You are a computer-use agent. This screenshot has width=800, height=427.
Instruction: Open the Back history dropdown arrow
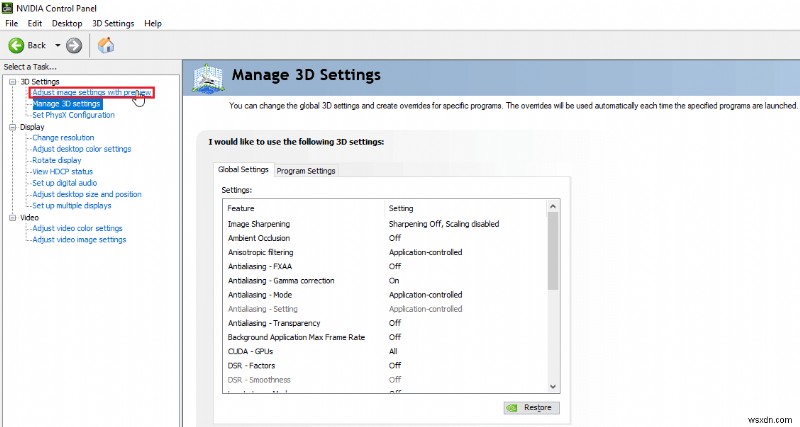tap(58, 45)
